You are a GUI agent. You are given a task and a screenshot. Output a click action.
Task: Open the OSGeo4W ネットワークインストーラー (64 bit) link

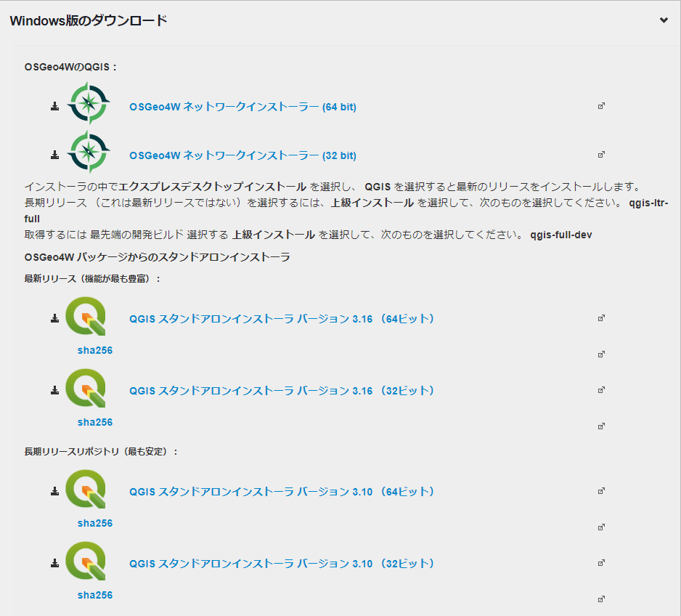(242, 107)
